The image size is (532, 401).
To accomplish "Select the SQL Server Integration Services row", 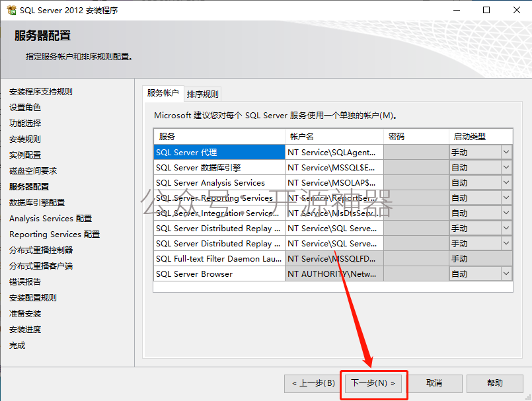I will (219, 213).
